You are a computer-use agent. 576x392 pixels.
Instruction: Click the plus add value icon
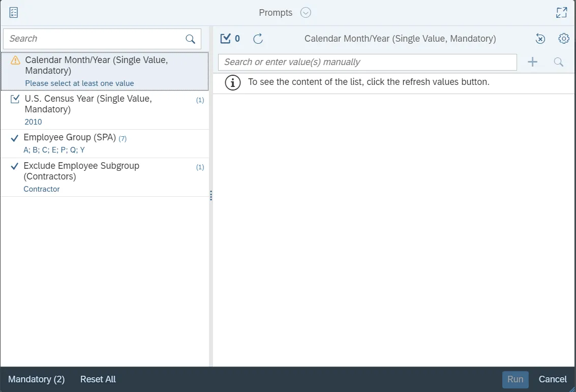tap(532, 62)
